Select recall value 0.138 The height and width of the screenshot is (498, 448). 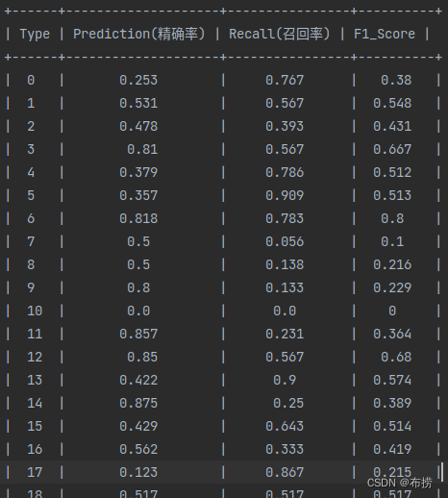pyautogui.click(x=285, y=264)
